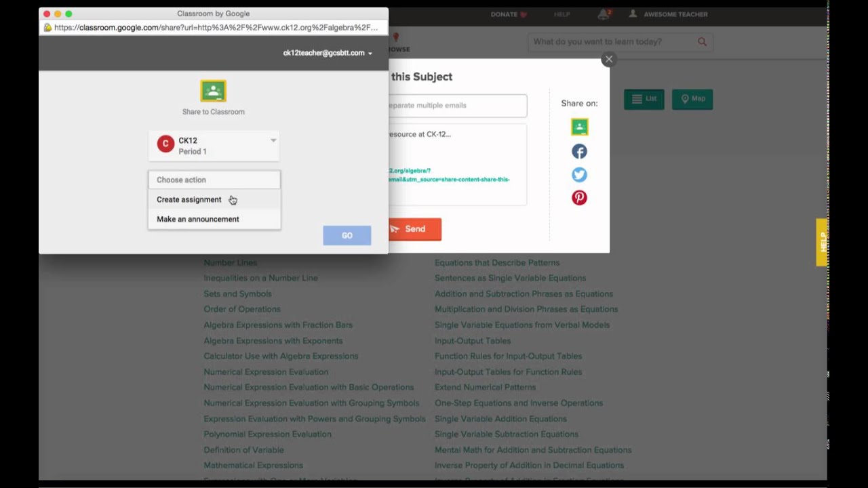
Task: Click the search box 'What do you want to learn today?'
Action: pos(620,42)
